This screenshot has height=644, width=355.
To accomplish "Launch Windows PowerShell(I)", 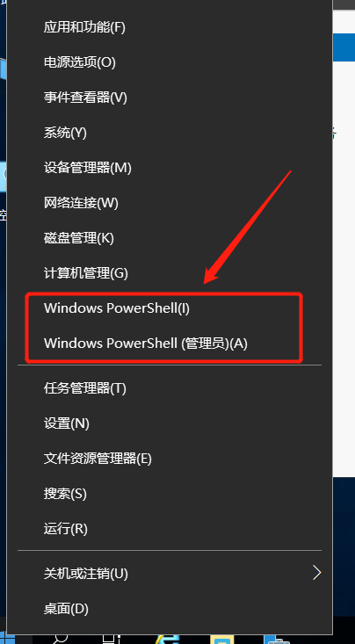I will (170, 308).
